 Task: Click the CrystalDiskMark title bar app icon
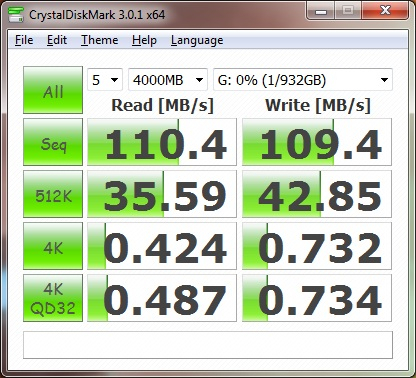(15, 14)
